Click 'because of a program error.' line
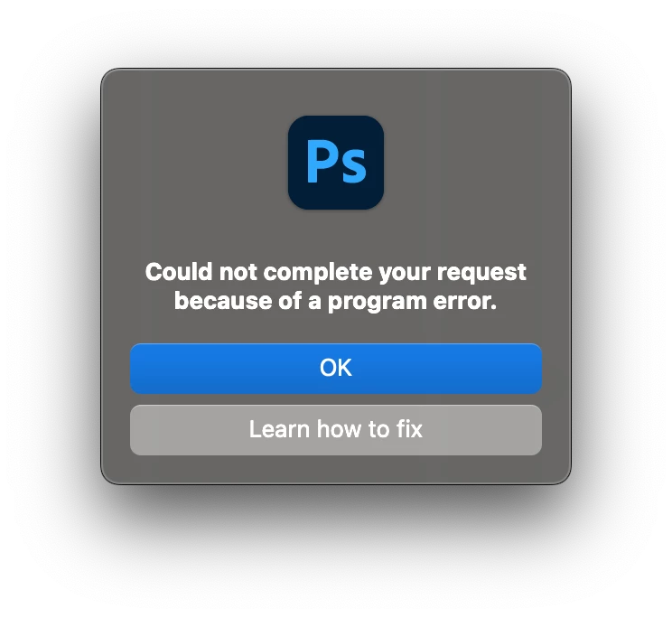The width and height of the screenshot is (672, 618). 336,301
